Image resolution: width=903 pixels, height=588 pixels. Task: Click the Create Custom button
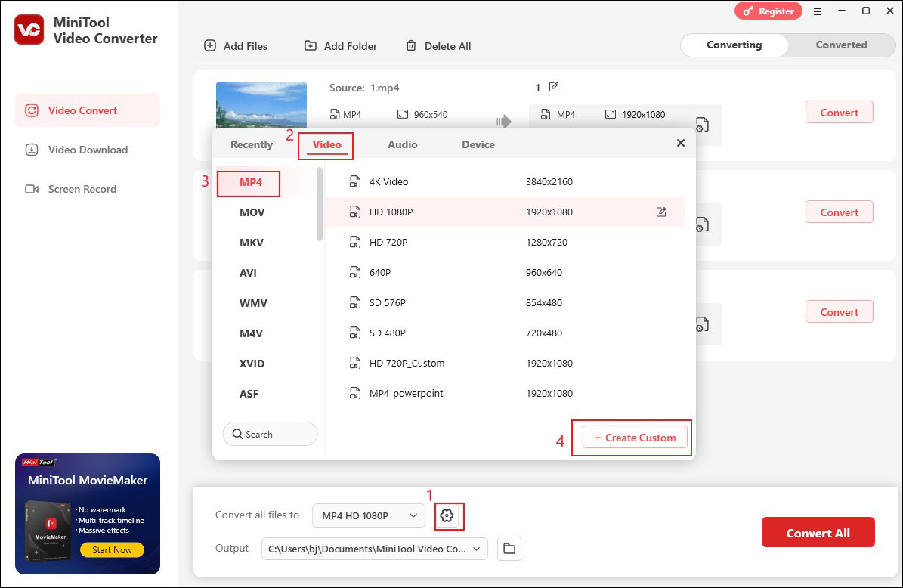coord(634,438)
